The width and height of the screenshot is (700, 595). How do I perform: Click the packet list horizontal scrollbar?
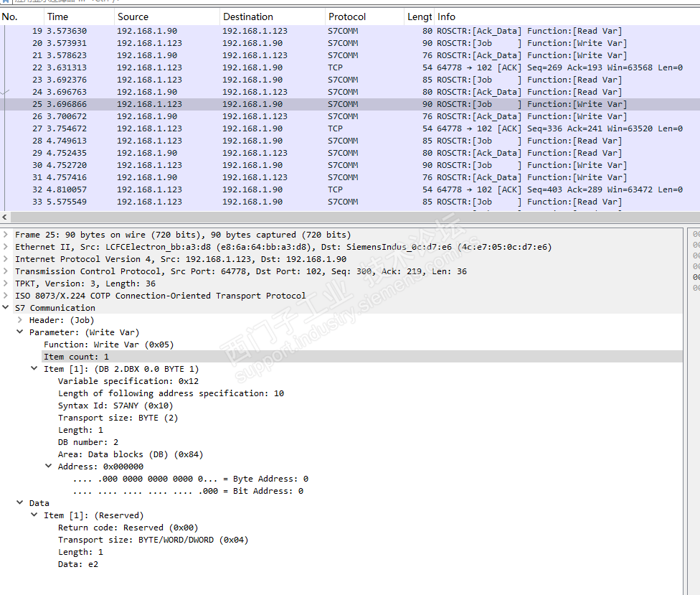pos(344,217)
